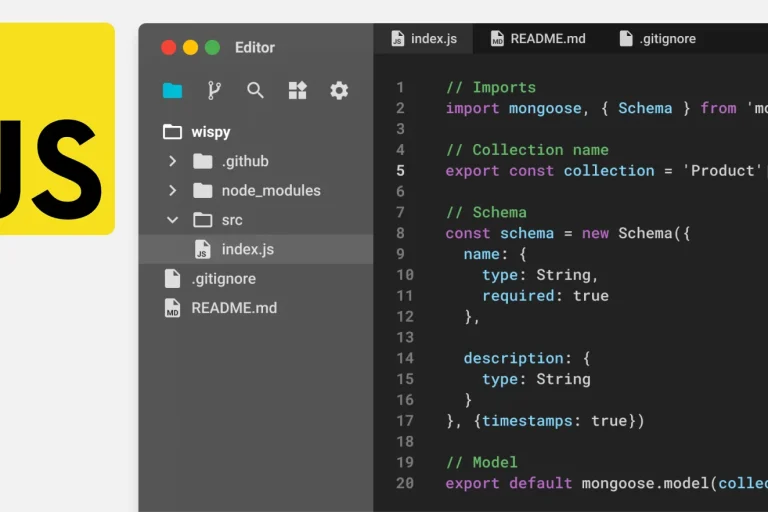Click the node_modules folder icon
The height and width of the screenshot is (512, 768).
(202, 191)
